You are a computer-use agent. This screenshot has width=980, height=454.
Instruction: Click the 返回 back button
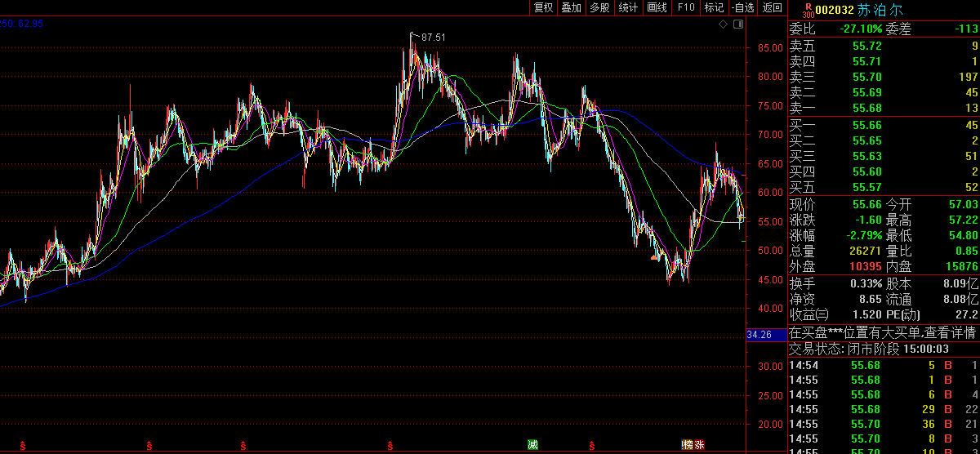(x=772, y=7)
